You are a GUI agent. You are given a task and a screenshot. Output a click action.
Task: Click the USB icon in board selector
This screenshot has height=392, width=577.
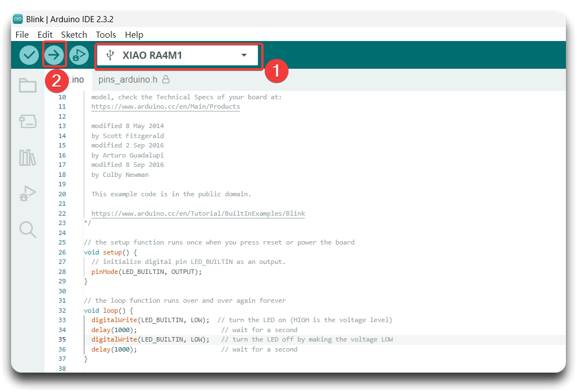tap(110, 55)
